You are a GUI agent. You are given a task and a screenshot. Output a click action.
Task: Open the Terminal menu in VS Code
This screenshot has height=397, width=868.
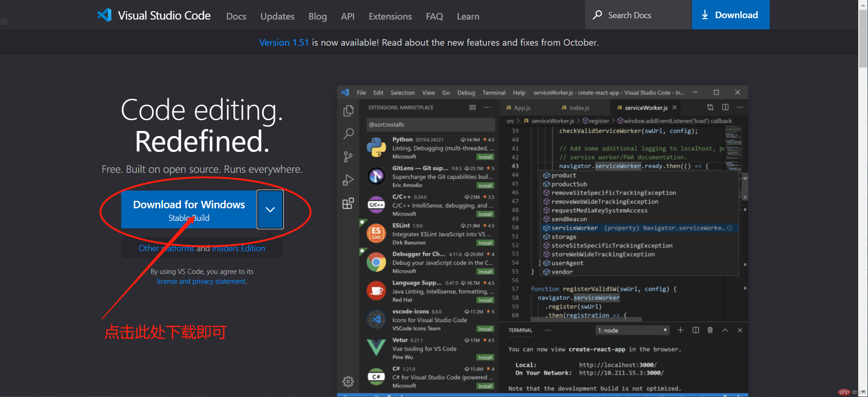[494, 93]
